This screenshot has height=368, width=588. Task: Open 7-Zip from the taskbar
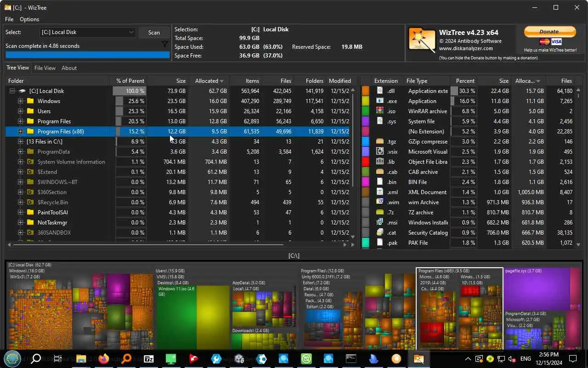point(149,359)
